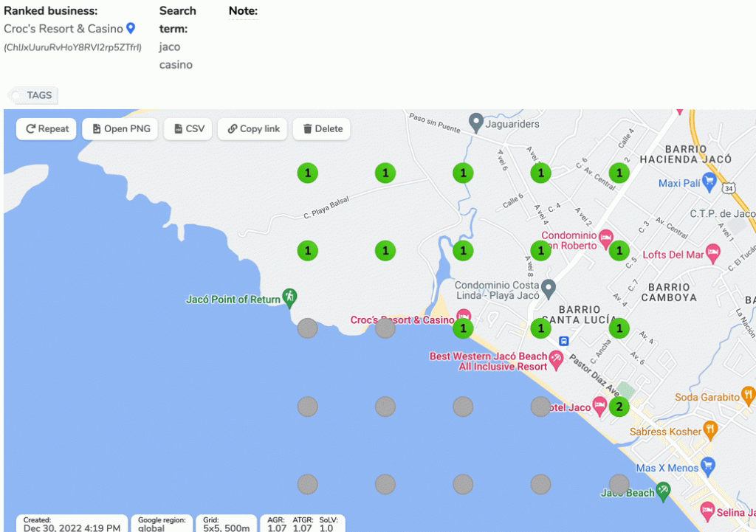Click the C.T.P. de Jaco map label
Viewport: 756px width, 532px height.
point(722,213)
